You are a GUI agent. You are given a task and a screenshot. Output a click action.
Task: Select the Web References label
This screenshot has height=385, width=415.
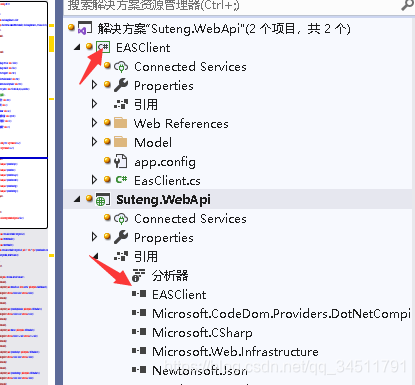(x=181, y=124)
